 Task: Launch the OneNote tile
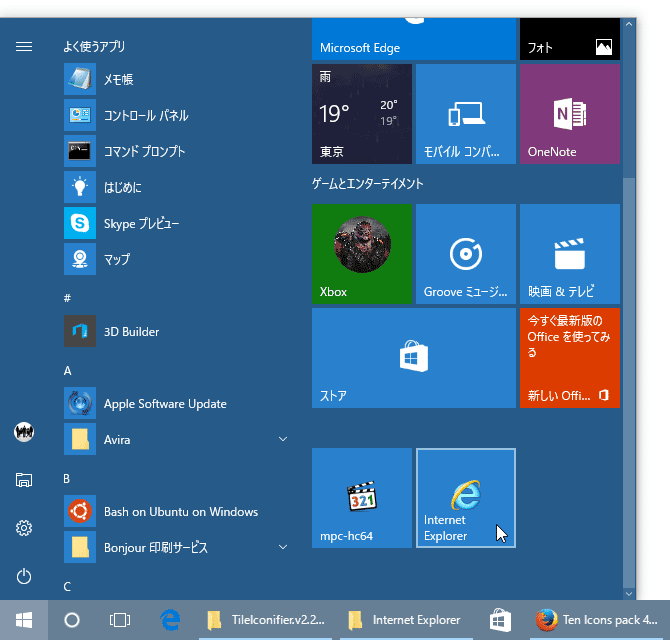pyautogui.click(x=570, y=114)
